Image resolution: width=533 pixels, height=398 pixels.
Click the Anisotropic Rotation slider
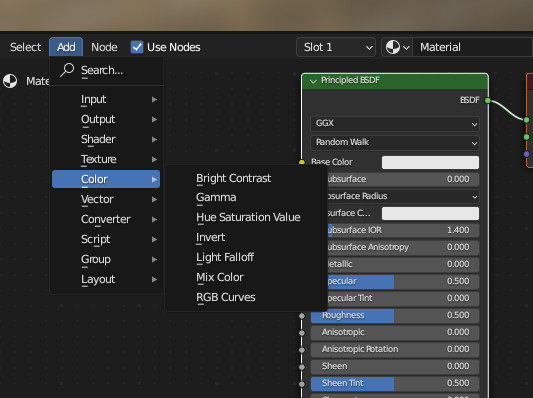[395, 349]
